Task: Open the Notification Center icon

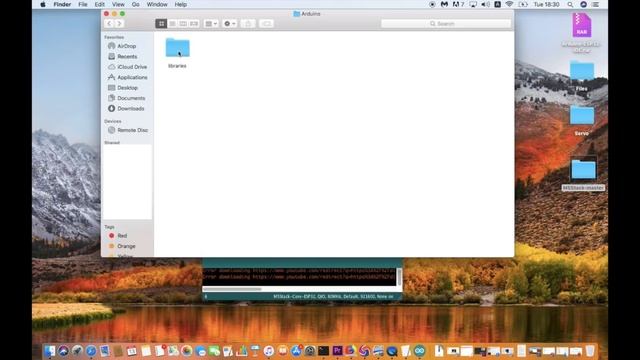Action: [x=596, y=4]
